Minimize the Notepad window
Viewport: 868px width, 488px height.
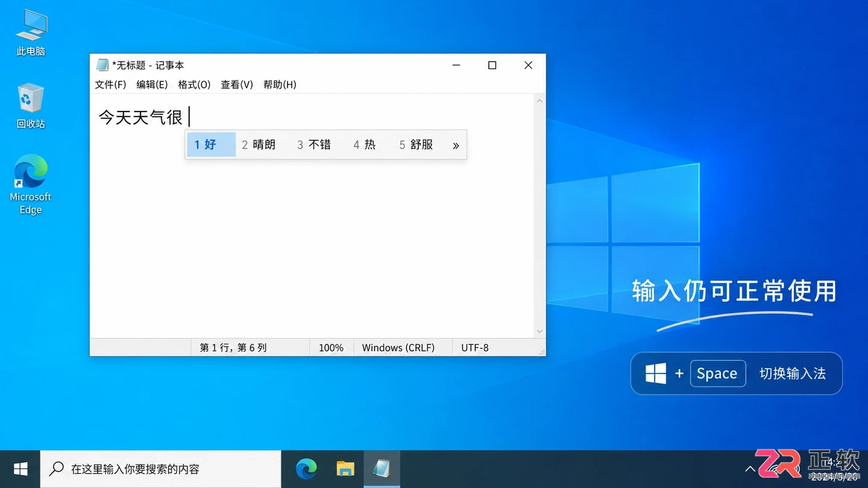456,65
